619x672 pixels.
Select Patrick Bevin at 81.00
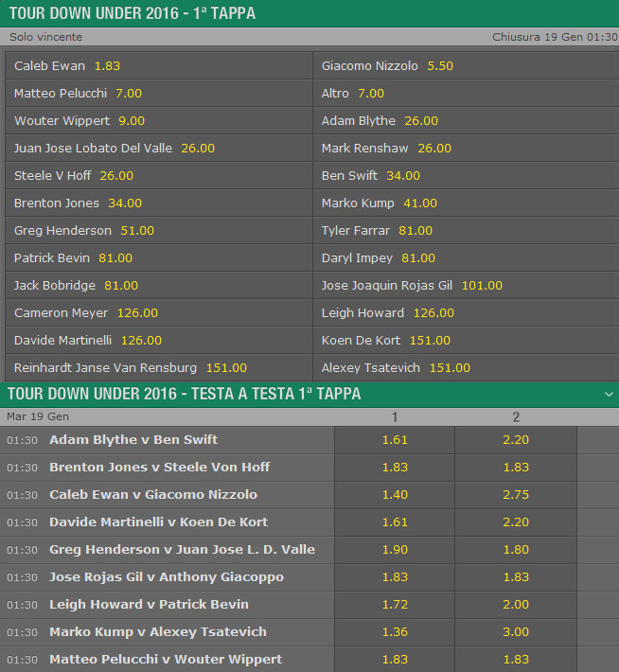[x=159, y=257]
